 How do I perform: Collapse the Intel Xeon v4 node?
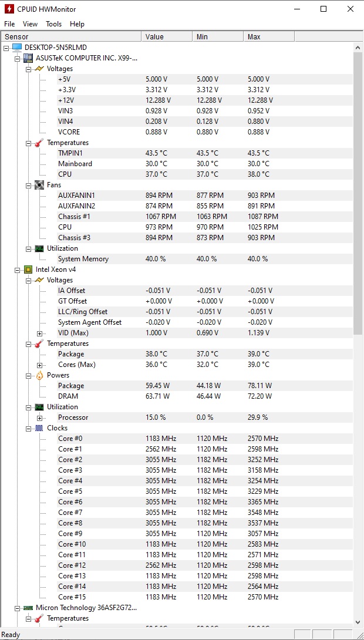18,270
